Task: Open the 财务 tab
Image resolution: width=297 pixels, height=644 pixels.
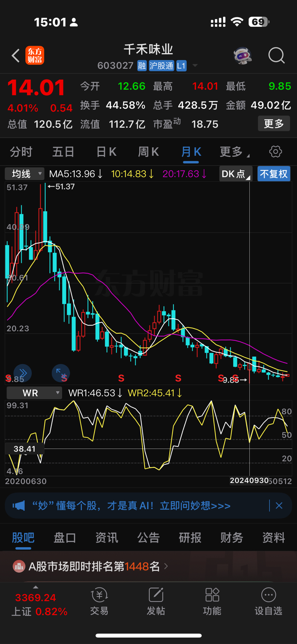Action: [x=232, y=538]
